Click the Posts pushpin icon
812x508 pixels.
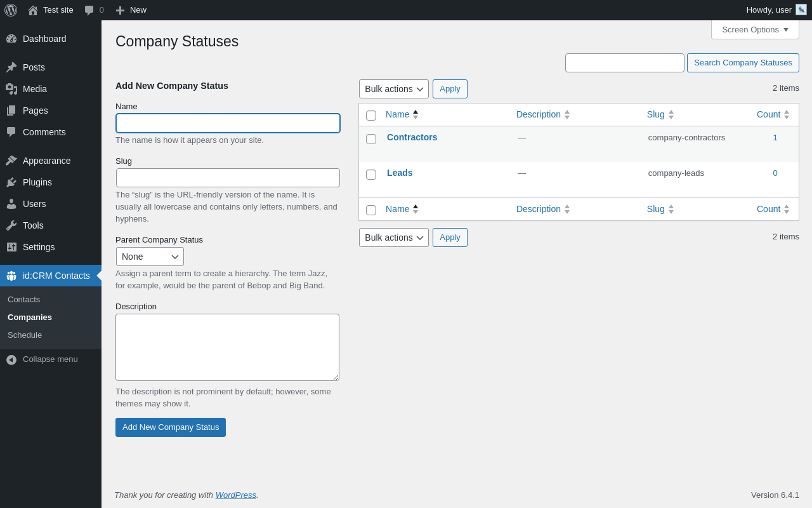click(x=11, y=67)
